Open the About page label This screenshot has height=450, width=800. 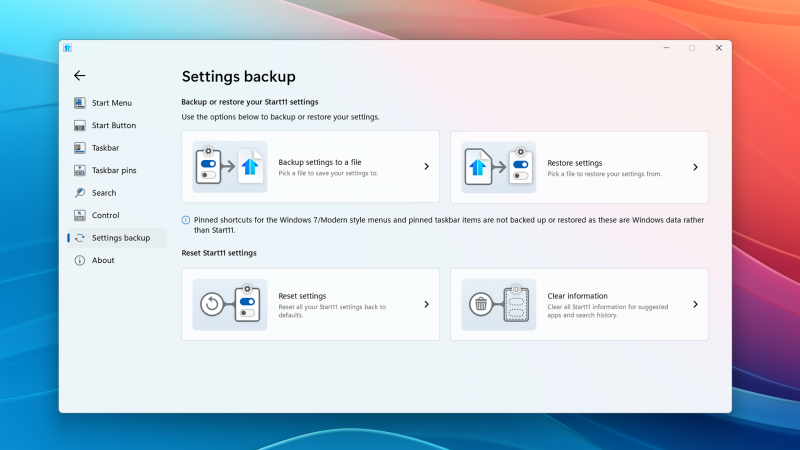point(103,261)
